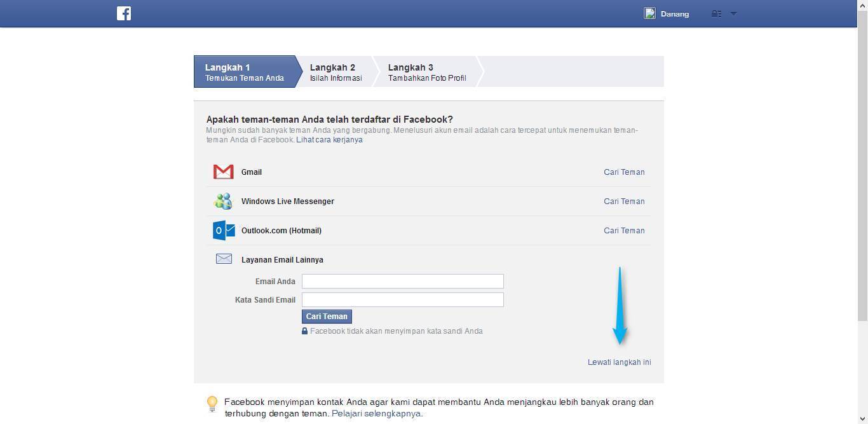Click the scrollbar down arrow
The height and width of the screenshot is (424, 868).
[863, 419]
